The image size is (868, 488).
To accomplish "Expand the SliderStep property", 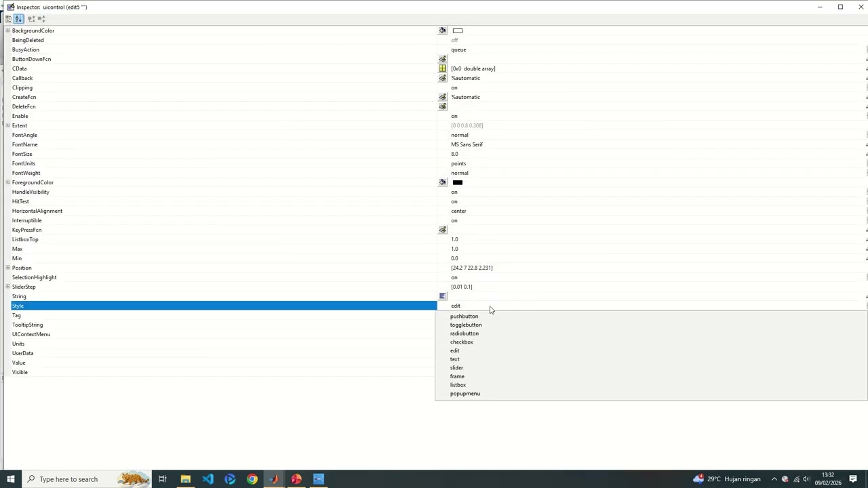I will (7, 287).
